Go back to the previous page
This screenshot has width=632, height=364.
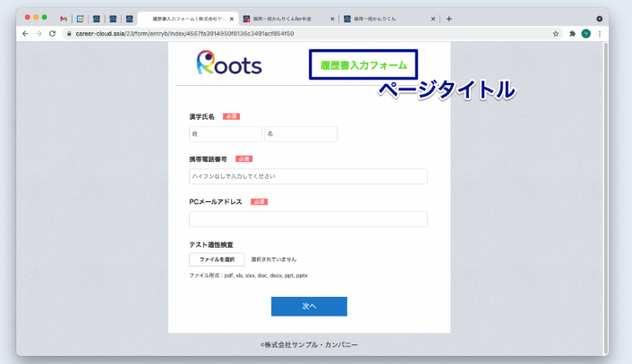pos(25,34)
